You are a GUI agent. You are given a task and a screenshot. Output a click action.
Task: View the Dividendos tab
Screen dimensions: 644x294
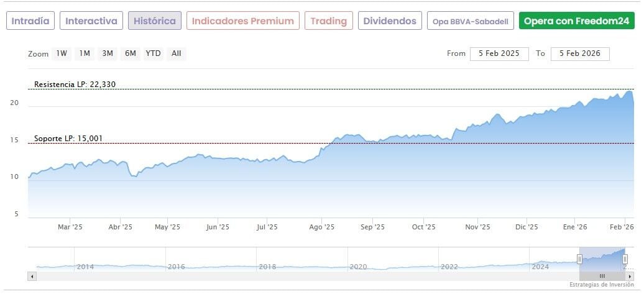390,21
